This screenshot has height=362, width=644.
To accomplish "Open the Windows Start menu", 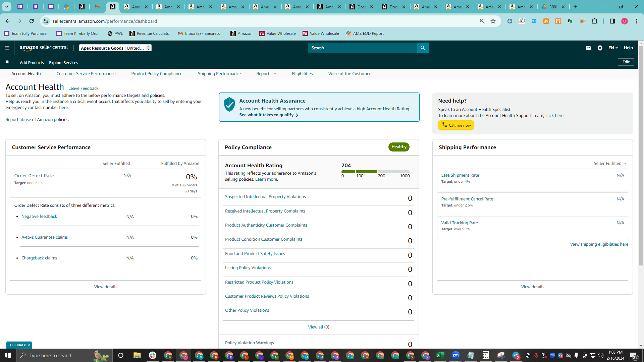I will [x=8, y=355].
